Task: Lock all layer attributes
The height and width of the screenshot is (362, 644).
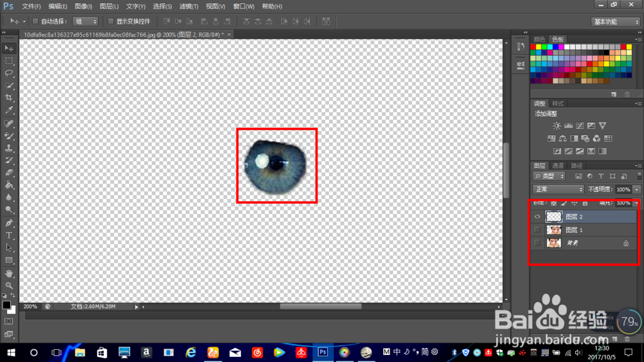Action: (x=585, y=203)
